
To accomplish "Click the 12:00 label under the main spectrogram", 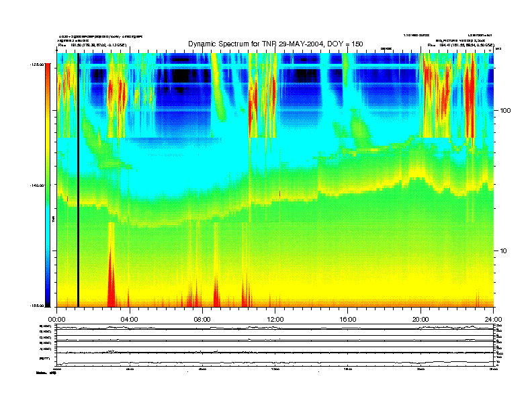I will [275, 320].
